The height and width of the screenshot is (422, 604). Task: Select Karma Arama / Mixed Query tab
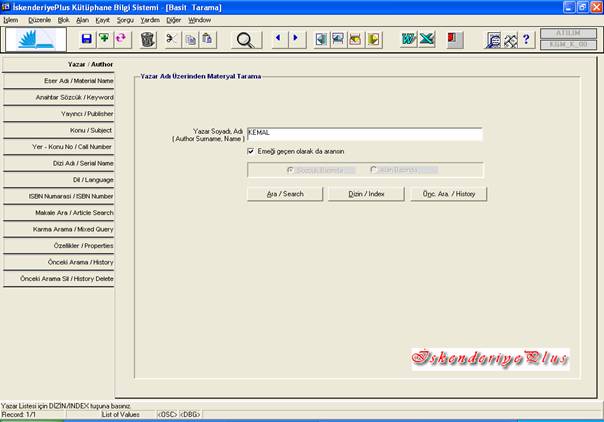tap(59, 229)
